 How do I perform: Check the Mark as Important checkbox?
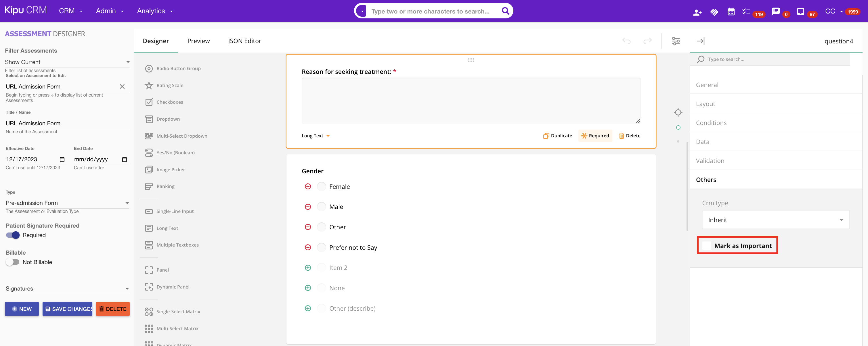point(707,246)
